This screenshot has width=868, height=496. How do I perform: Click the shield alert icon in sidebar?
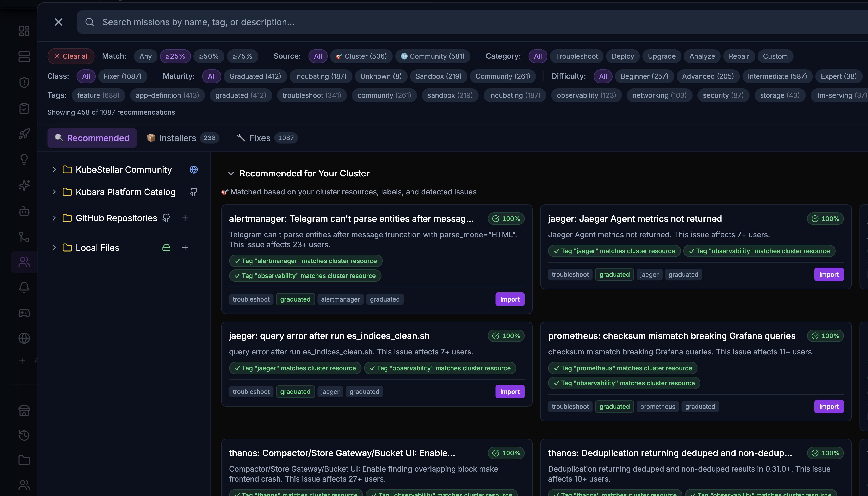coord(24,82)
